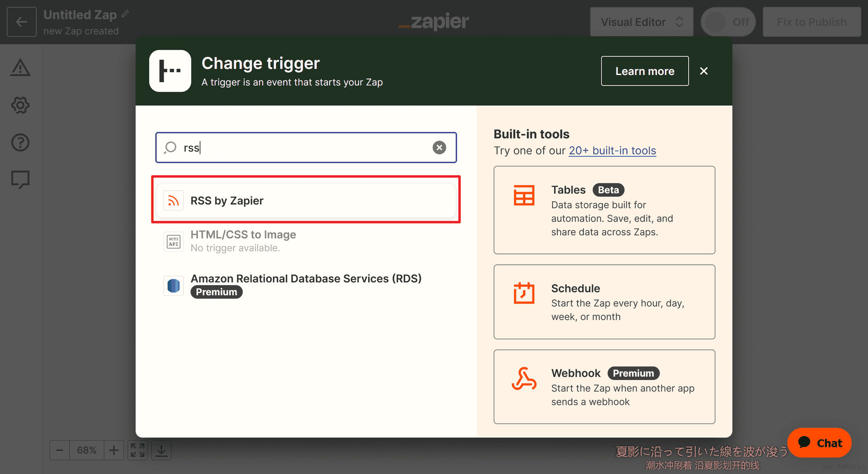Choose the Webhook Premium built-in tool

(604, 387)
